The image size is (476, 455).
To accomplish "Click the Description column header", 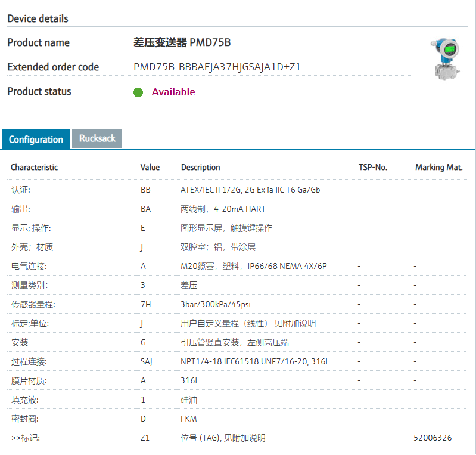I will point(201,168).
